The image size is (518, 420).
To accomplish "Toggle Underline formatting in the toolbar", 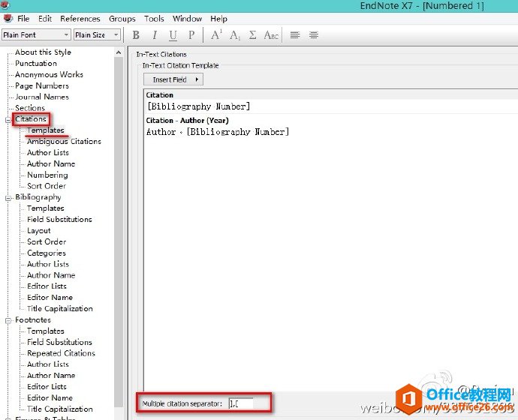I will tap(173, 35).
